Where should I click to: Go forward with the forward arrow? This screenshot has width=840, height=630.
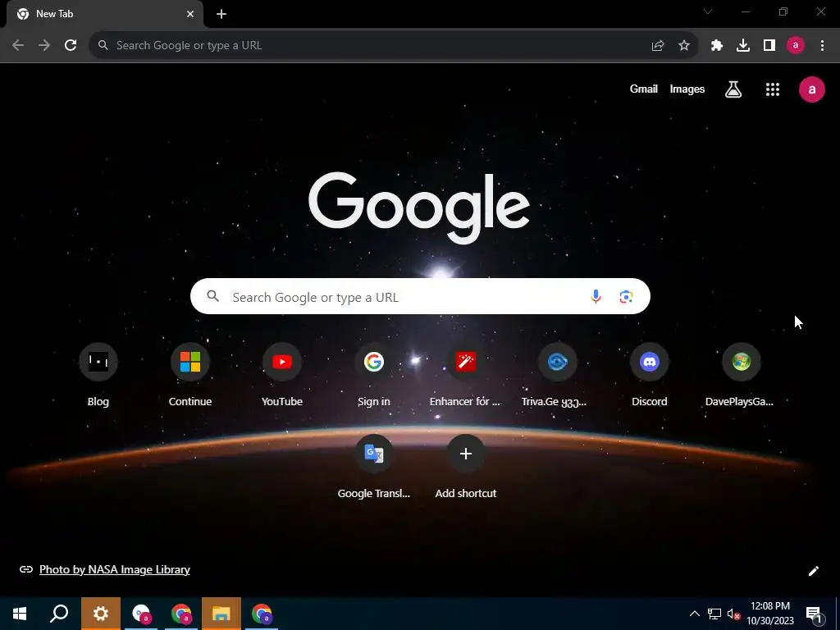coord(44,45)
